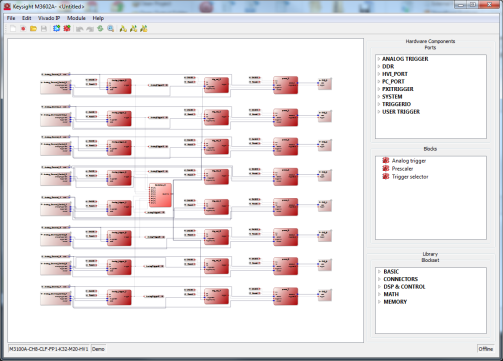Select the Prescaler block icon
Screen dimensions: 503x361
[x=386, y=168]
